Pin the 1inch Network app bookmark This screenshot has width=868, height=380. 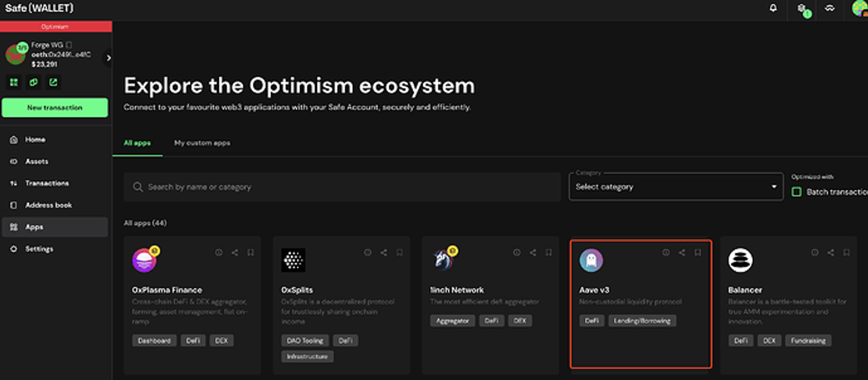pyautogui.click(x=549, y=253)
